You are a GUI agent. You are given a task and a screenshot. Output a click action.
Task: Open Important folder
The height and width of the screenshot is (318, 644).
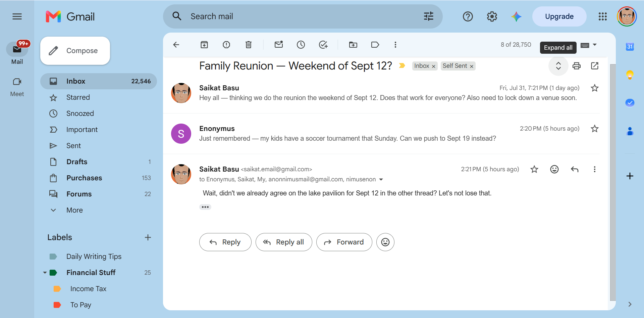[x=99, y=130]
